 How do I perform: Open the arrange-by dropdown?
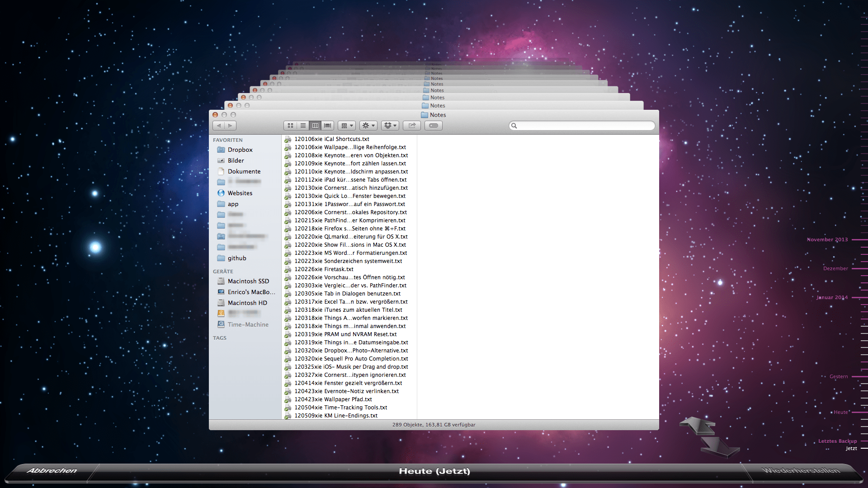347,126
